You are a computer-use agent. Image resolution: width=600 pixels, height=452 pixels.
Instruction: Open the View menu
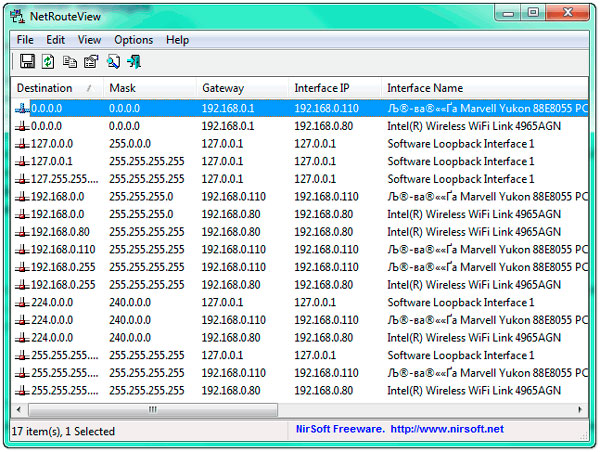tap(89, 40)
